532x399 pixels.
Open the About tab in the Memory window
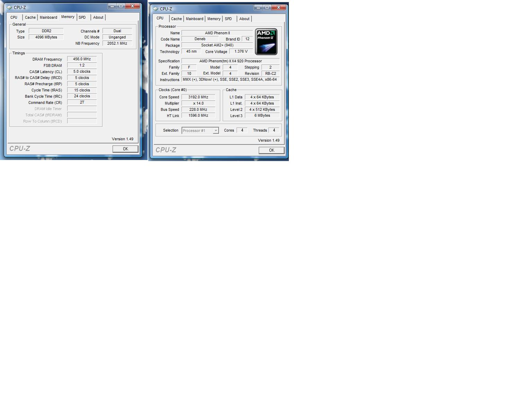click(98, 17)
